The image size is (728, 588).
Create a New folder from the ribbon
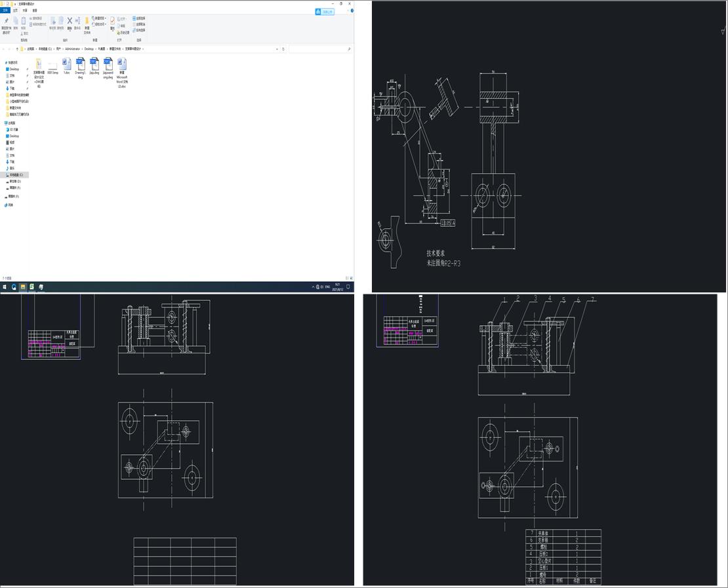(x=87, y=26)
